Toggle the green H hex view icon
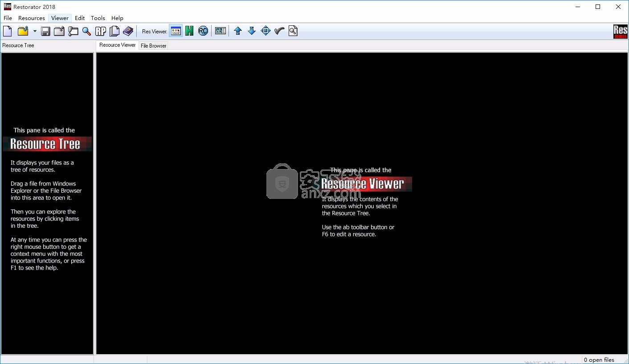The height and width of the screenshot is (364, 629). coord(189,31)
